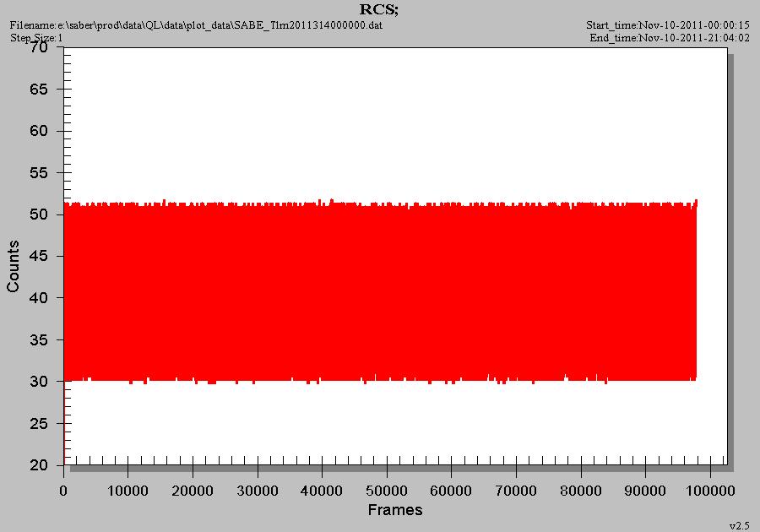760x532 pixels.
Task: Click x-axis tick value 90000
Action: (646, 491)
